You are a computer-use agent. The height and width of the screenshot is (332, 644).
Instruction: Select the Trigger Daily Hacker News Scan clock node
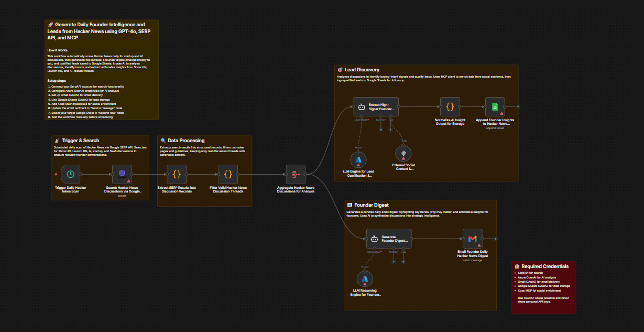pyautogui.click(x=70, y=174)
